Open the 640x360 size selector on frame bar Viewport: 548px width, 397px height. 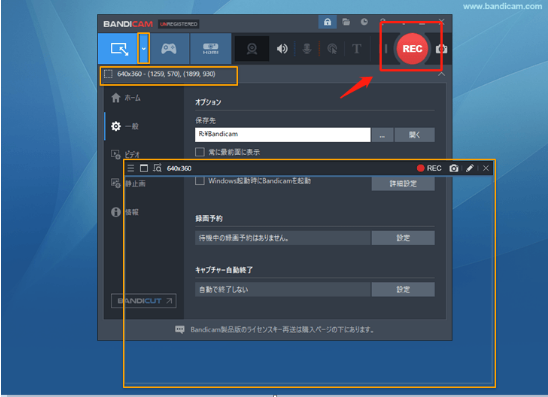pos(179,168)
